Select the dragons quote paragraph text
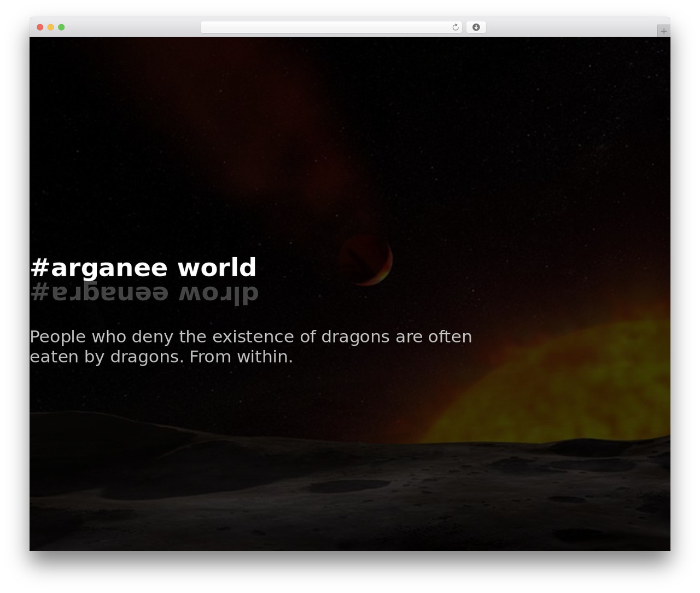 click(251, 346)
